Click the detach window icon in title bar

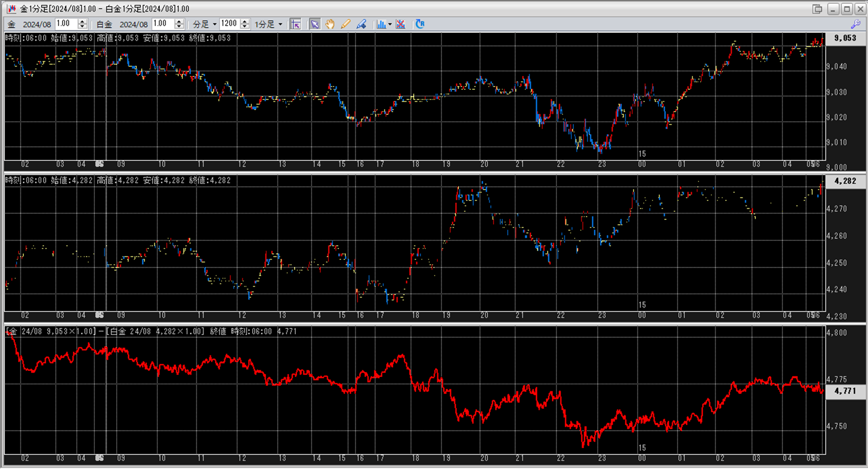[x=817, y=9]
